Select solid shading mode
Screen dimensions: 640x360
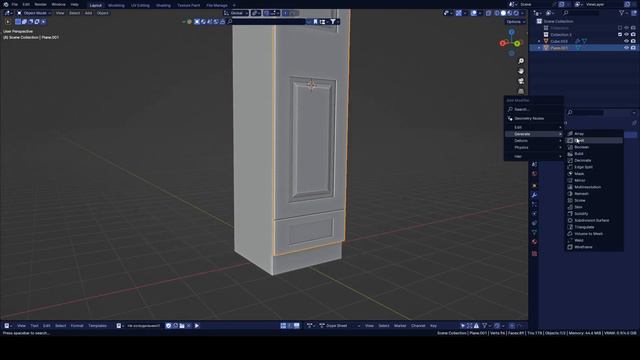click(503, 13)
